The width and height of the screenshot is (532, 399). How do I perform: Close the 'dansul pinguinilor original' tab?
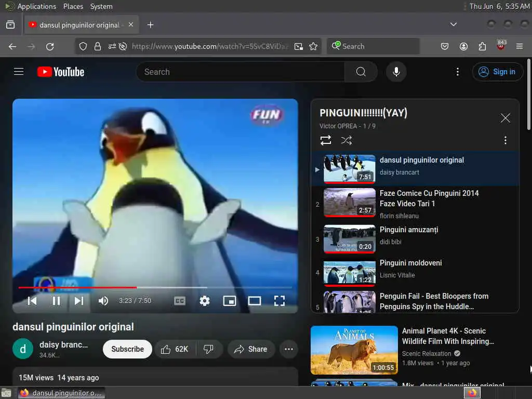pos(130,25)
